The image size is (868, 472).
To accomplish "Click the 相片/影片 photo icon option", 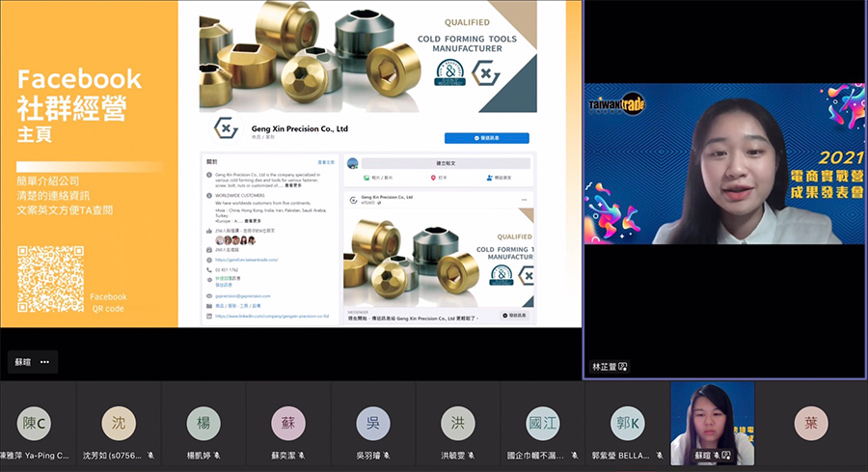I will click(366, 178).
